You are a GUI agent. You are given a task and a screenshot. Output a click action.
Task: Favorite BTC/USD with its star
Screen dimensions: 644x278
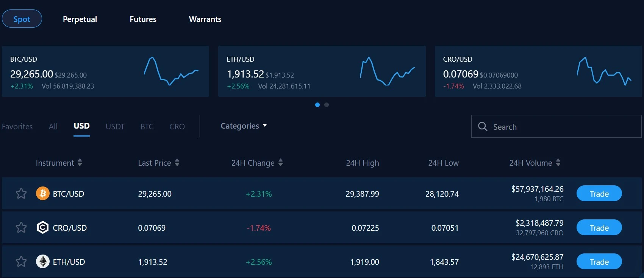click(x=21, y=194)
